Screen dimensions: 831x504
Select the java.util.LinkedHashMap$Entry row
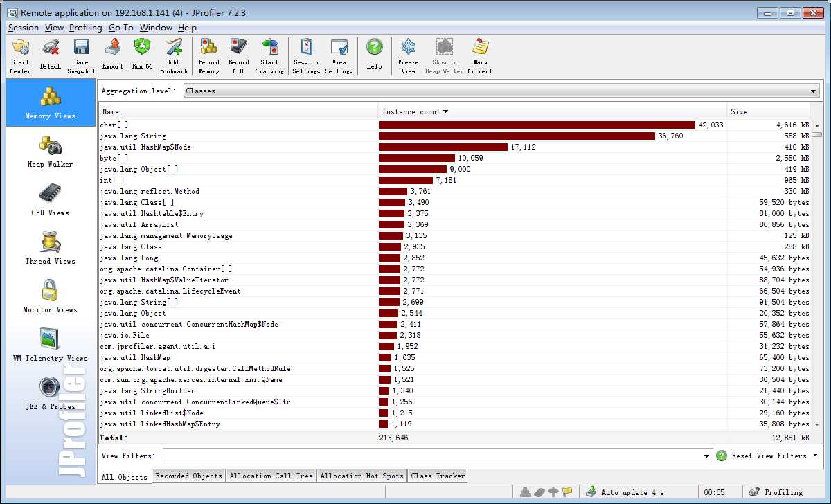coord(455,424)
